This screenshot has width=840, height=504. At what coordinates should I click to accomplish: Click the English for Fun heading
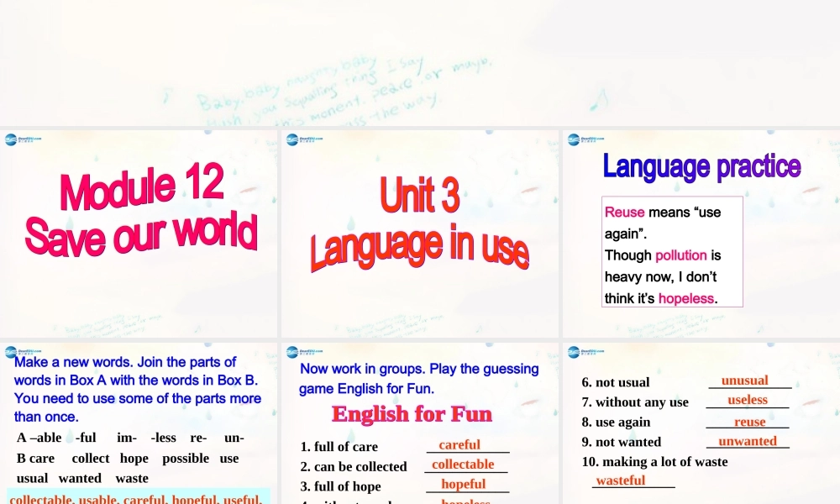coord(411,413)
